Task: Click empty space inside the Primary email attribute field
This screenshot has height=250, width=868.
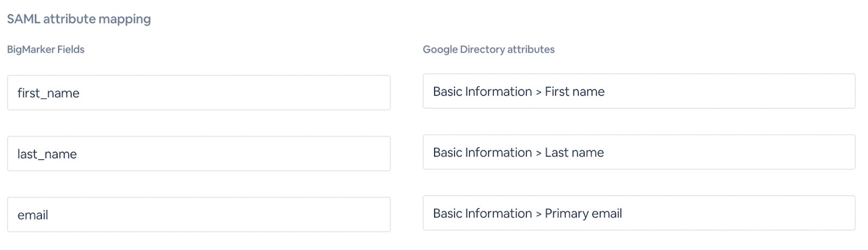Action: (749, 213)
